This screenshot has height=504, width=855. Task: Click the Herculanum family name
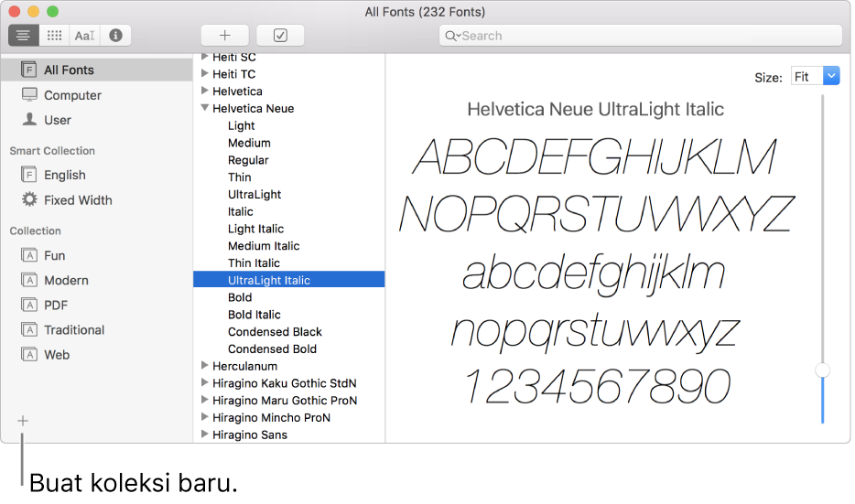pos(244,366)
